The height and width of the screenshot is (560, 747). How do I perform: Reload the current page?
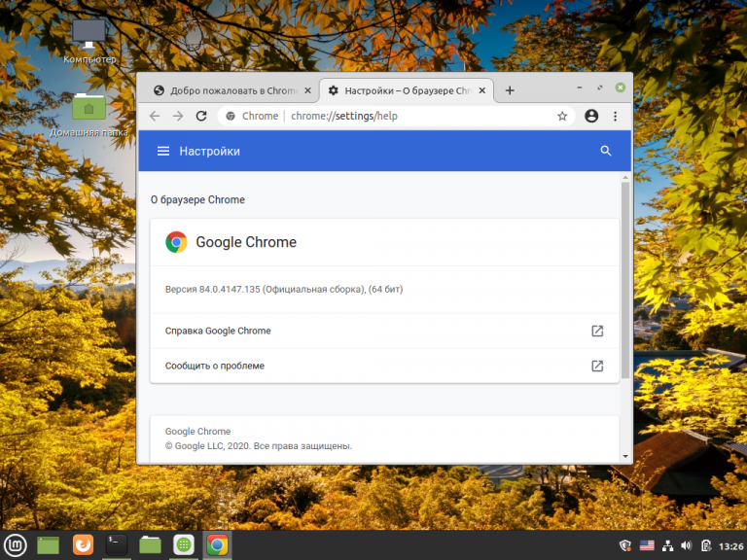click(201, 117)
